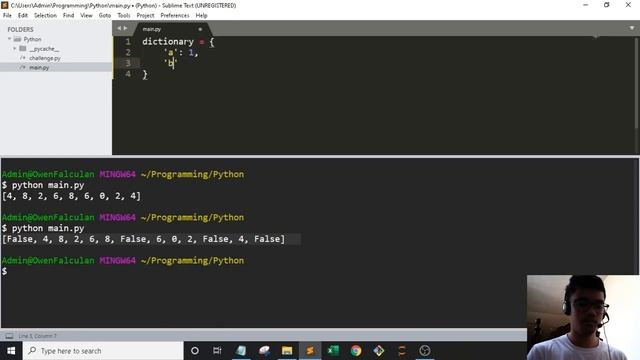Open the File menu
The height and width of the screenshot is (360, 640).
tap(7, 16)
